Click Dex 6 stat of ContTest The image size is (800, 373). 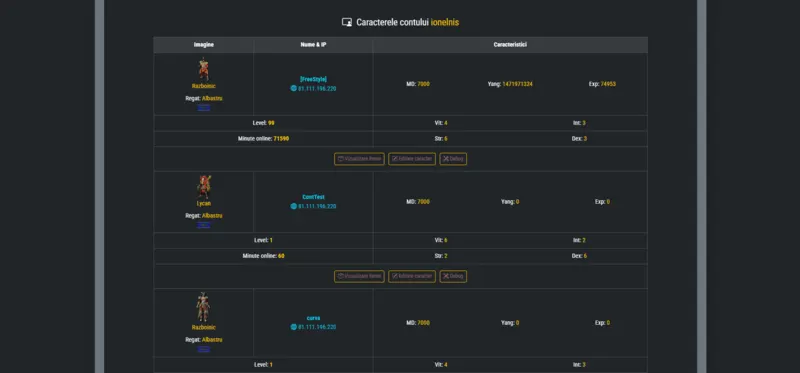pos(579,256)
